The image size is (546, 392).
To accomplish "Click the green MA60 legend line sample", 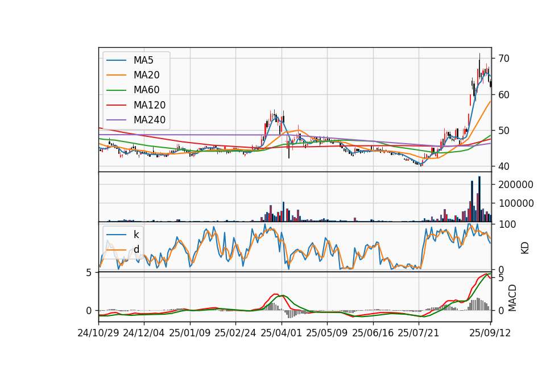I will [116, 90].
